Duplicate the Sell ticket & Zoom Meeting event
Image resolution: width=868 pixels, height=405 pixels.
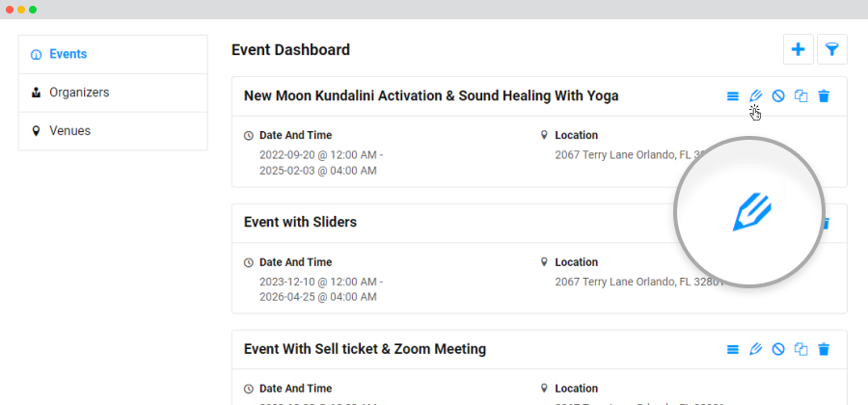tap(801, 349)
